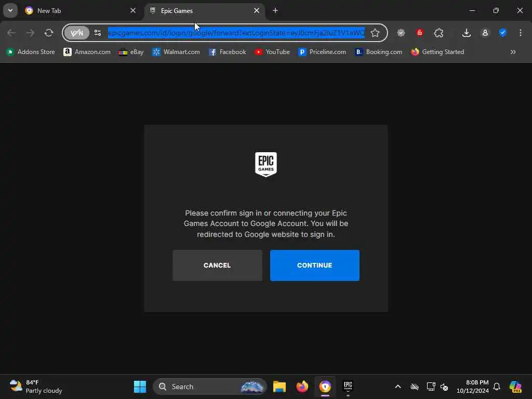532x399 pixels.
Task: Click the muted volume tray icon
Action: [x=444, y=387]
